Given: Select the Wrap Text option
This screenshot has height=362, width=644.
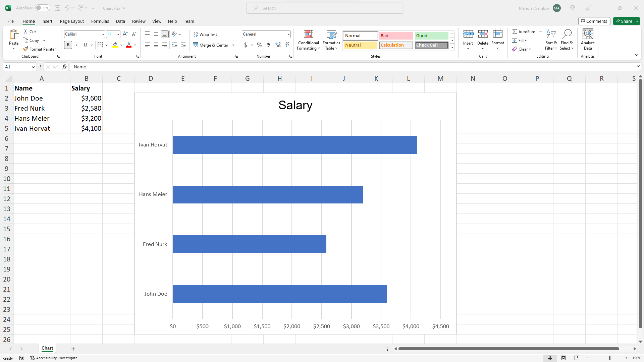Looking at the screenshot, I should click(205, 34).
